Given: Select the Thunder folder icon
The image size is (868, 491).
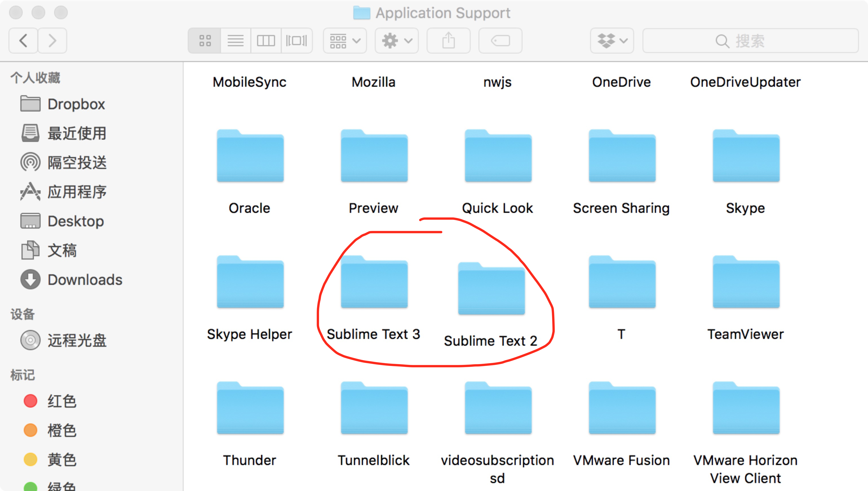Looking at the screenshot, I should [250, 408].
